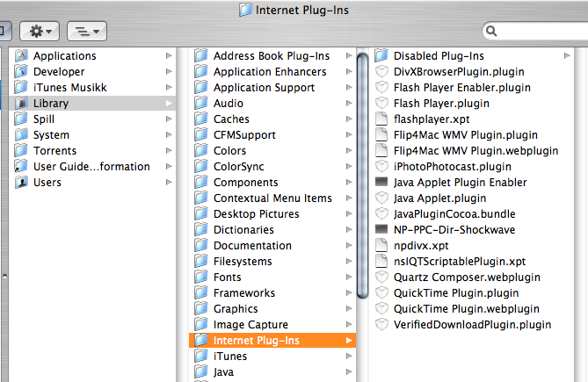Select the Flash Player.plugin icon
Viewport: 588px width, 382px height.
[x=381, y=103]
